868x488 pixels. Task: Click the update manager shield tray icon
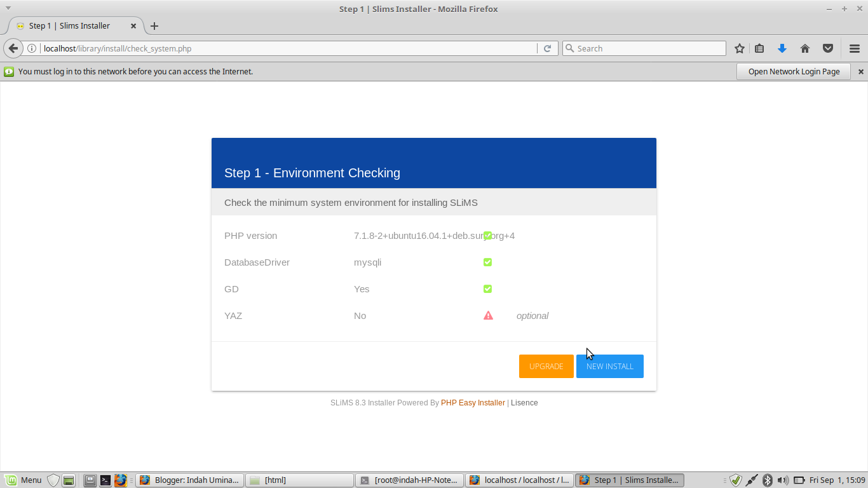click(736, 480)
